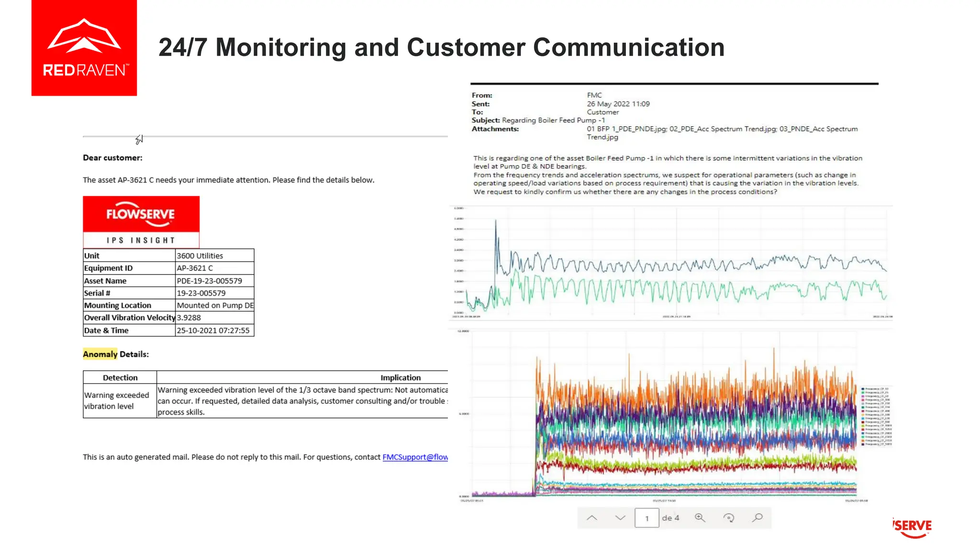Select the '25-10-2021 07:27:55' timestamp cell
The width and height of the screenshot is (980, 551).
point(214,331)
